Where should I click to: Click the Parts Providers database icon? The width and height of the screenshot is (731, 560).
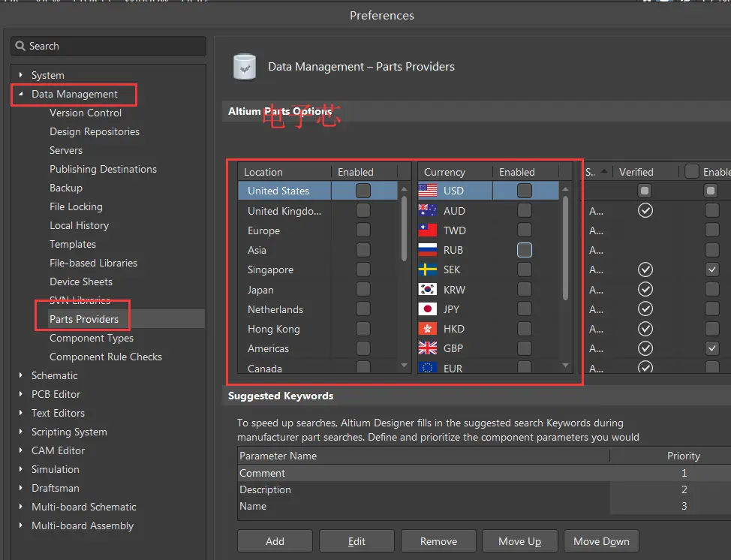tap(245, 67)
